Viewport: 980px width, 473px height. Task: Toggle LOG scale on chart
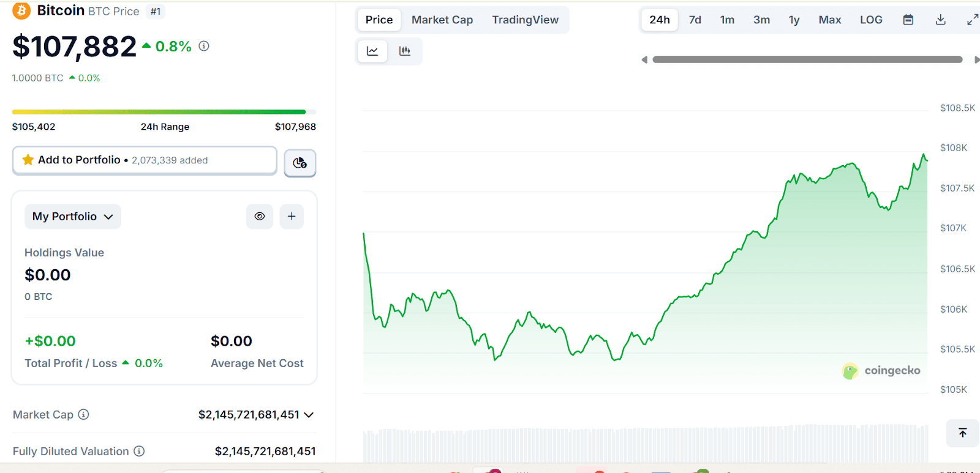coord(871,20)
